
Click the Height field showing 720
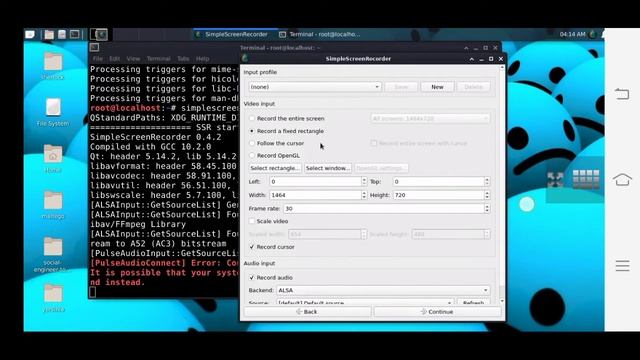click(x=438, y=195)
